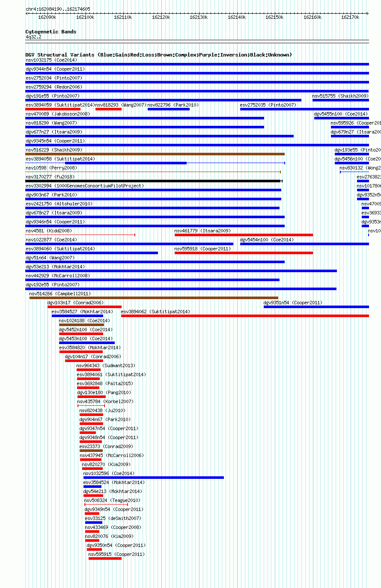The height and width of the screenshot is (588, 381).
Task: Select the esv3584820 (Mokhtar2014) label
Action: click(90, 347)
